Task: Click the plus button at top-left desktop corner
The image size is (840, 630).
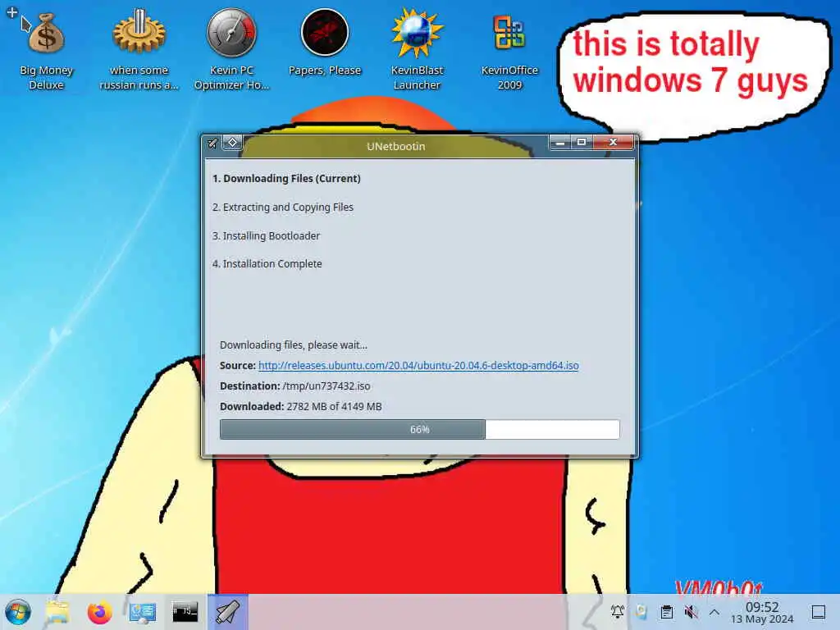Action: pos(11,11)
